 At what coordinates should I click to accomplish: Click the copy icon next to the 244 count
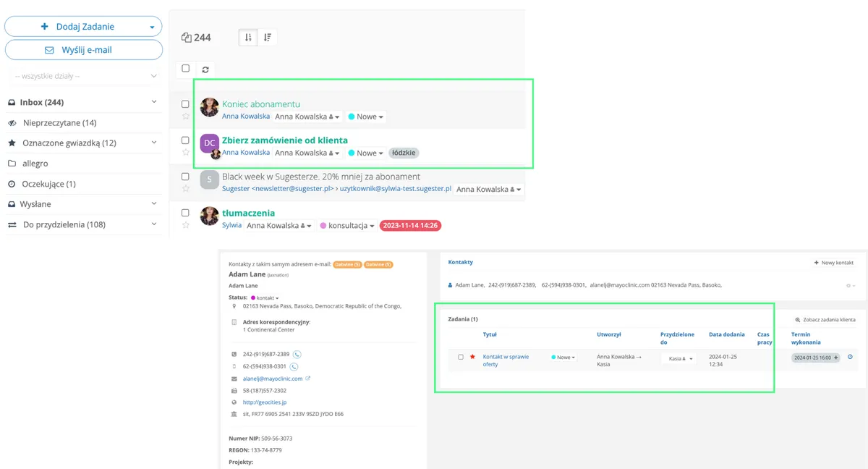coord(187,38)
